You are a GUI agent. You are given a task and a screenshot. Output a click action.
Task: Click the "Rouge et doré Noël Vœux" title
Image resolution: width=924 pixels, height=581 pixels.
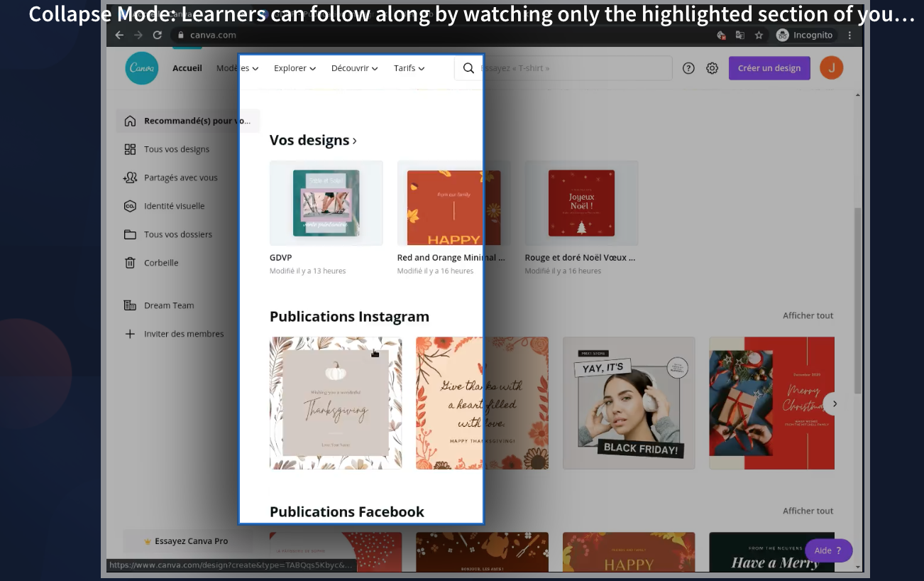[x=580, y=258]
